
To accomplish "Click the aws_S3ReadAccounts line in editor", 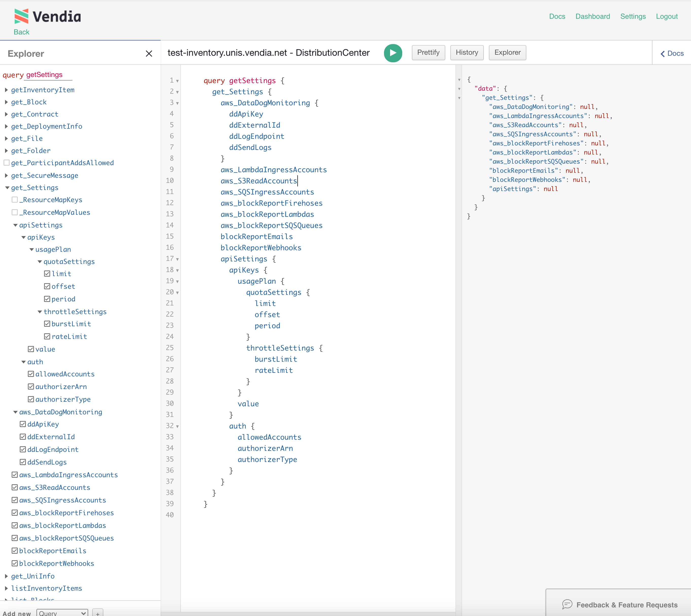I will pos(259,181).
